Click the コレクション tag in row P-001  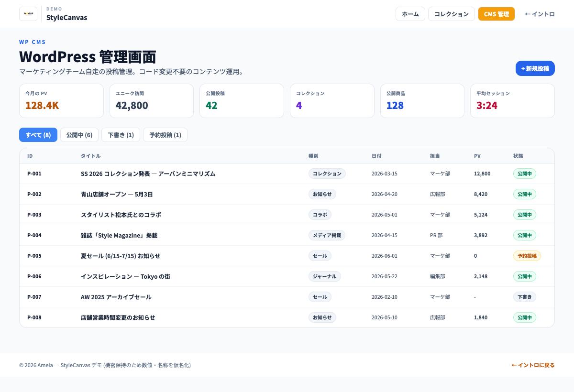(x=327, y=174)
